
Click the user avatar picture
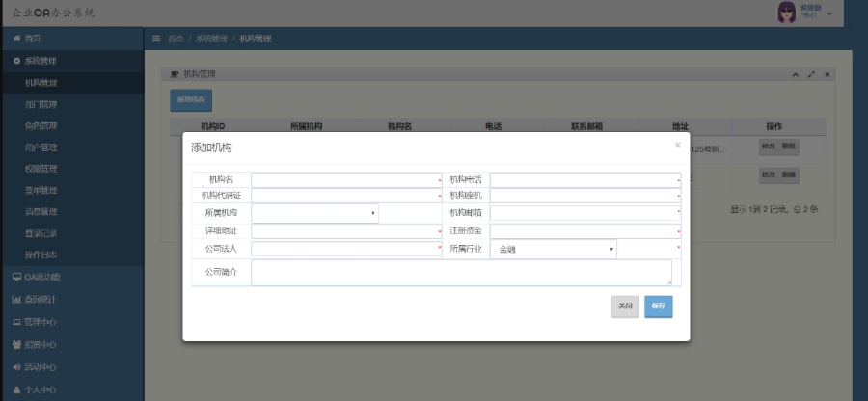click(786, 13)
